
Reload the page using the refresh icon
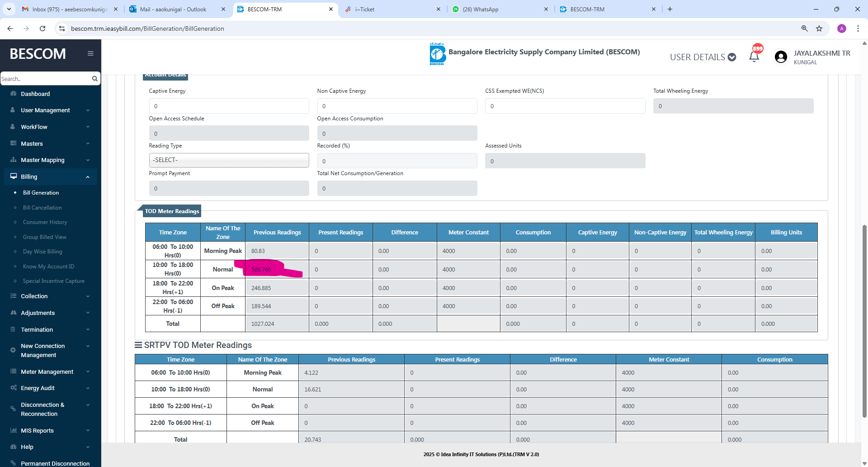pyautogui.click(x=42, y=29)
